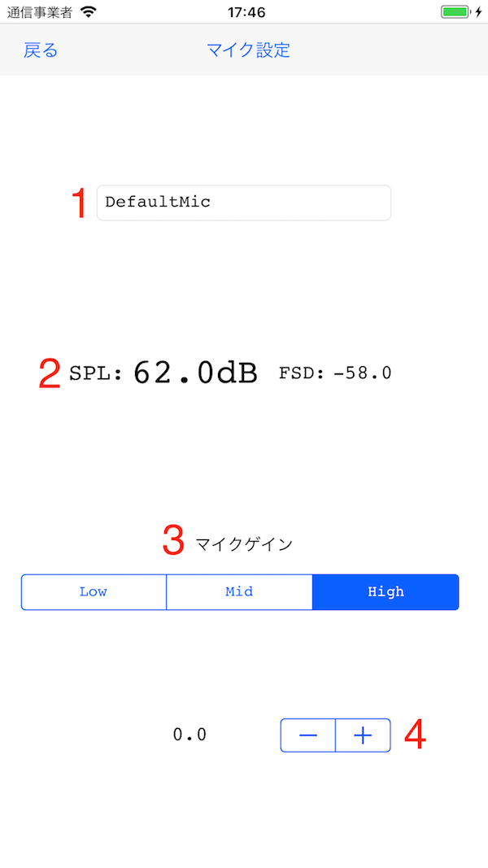Expand the DefaultMic name field
Image resolution: width=488 pixels, height=868 pixels.
pos(243,203)
